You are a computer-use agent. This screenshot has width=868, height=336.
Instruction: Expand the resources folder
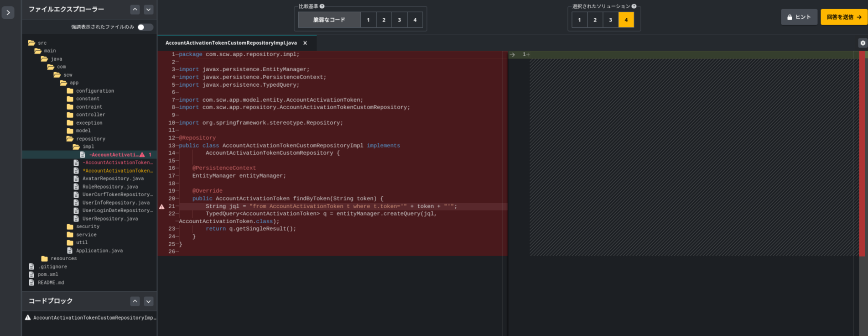point(59,259)
